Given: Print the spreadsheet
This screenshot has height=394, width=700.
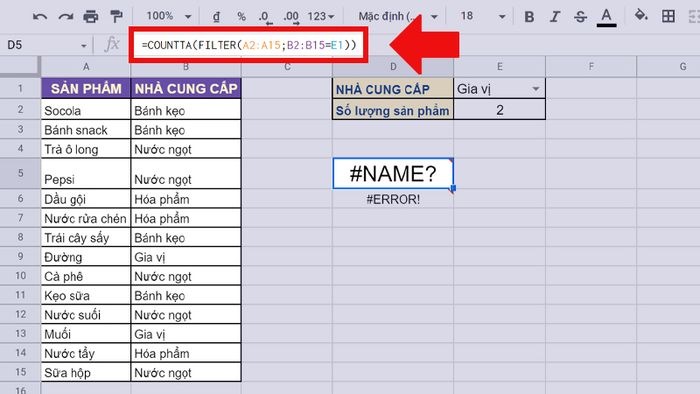Looking at the screenshot, I should coord(91,17).
